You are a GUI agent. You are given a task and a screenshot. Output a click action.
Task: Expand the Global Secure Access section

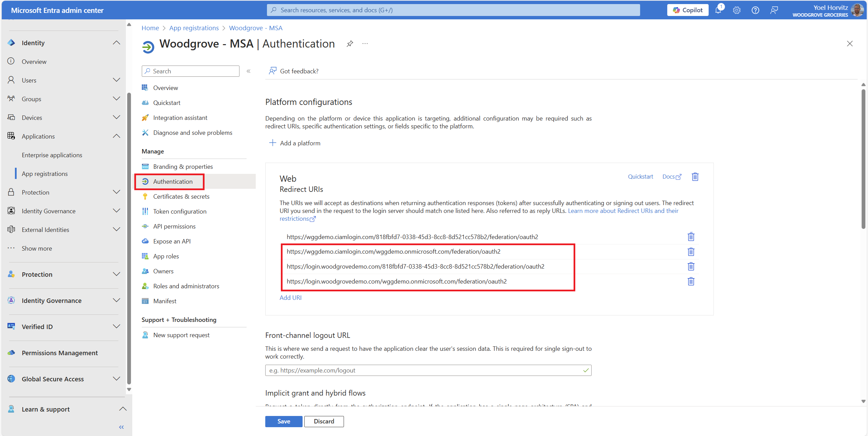[x=116, y=379]
